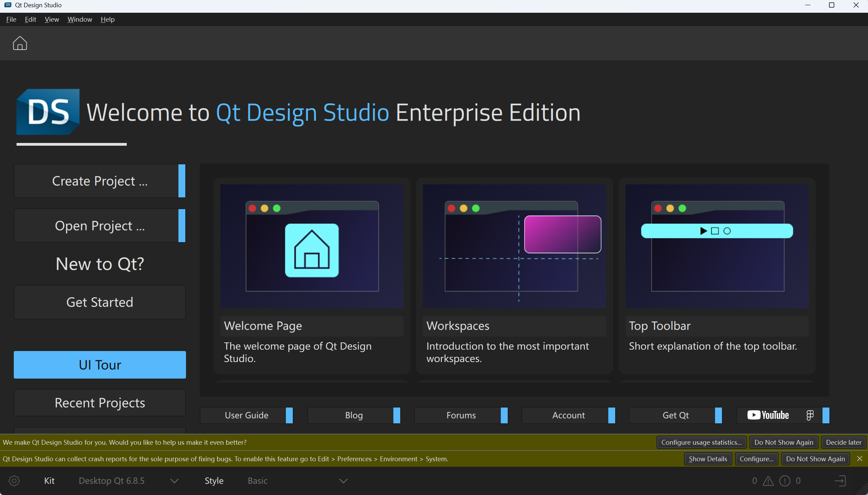Open settings gear in status bar

pyautogui.click(x=14, y=481)
